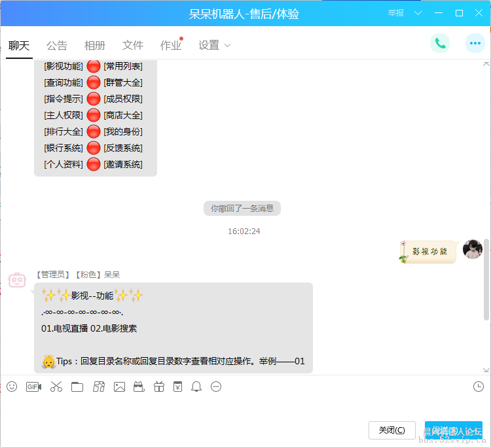The width and height of the screenshot is (491, 448).
Task: Click the bell notification icon
Action: pyautogui.click(x=196, y=387)
